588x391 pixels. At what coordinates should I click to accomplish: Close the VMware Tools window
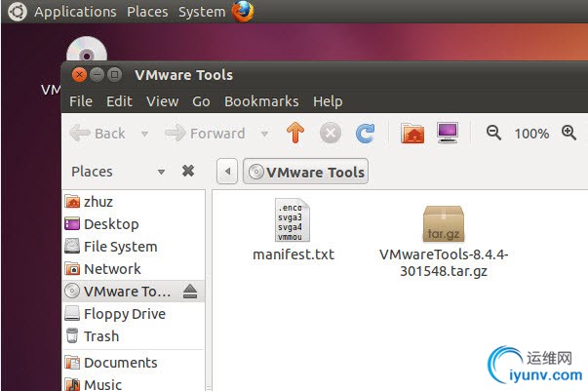(x=79, y=75)
